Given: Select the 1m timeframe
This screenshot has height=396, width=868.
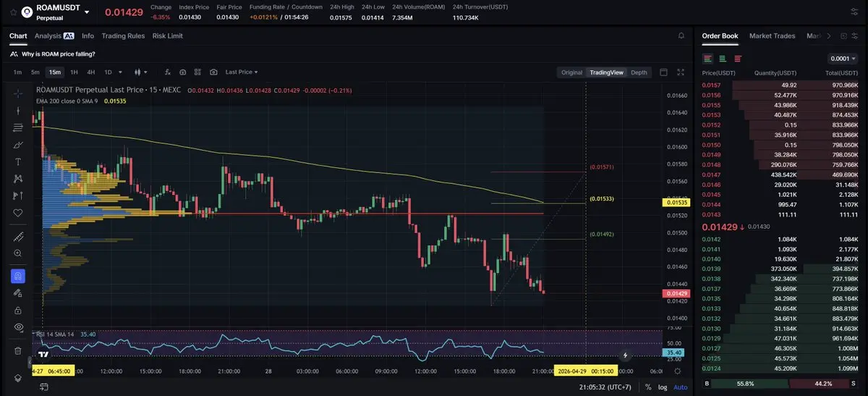Looking at the screenshot, I should coord(17,72).
